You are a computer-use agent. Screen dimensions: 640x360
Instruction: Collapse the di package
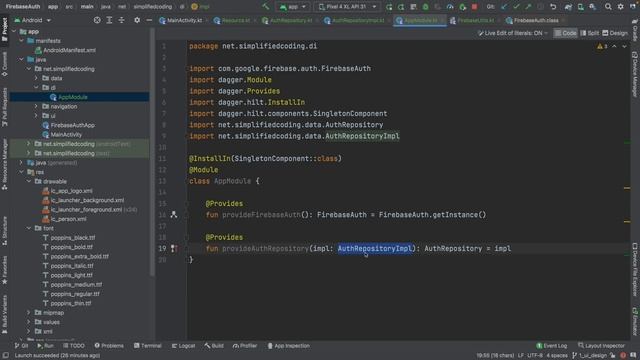[36, 88]
